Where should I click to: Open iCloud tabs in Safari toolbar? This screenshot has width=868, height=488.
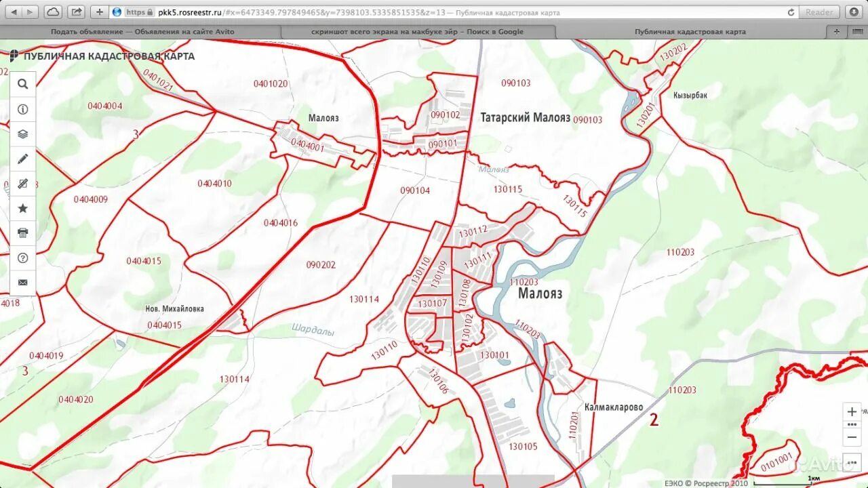point(53,12)
